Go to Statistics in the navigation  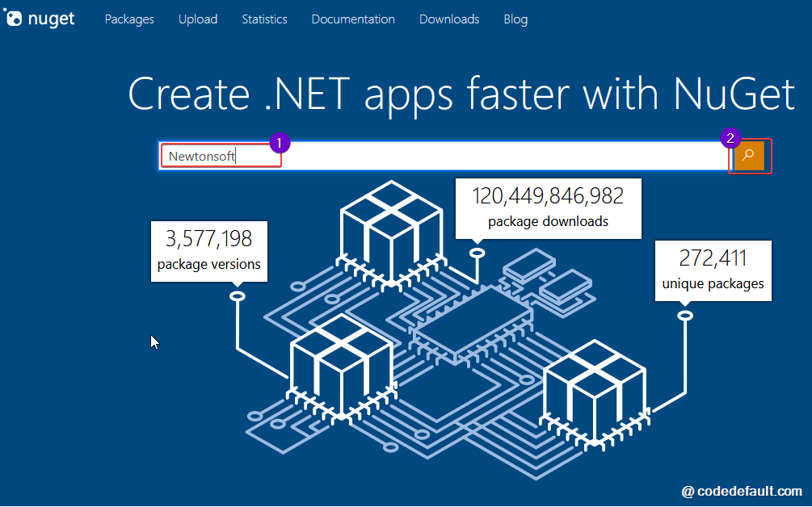265,19
